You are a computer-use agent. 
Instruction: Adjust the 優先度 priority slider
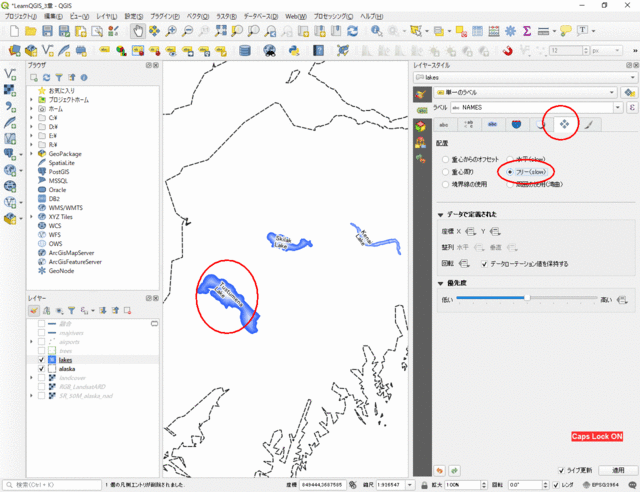[x=527, y=298]
